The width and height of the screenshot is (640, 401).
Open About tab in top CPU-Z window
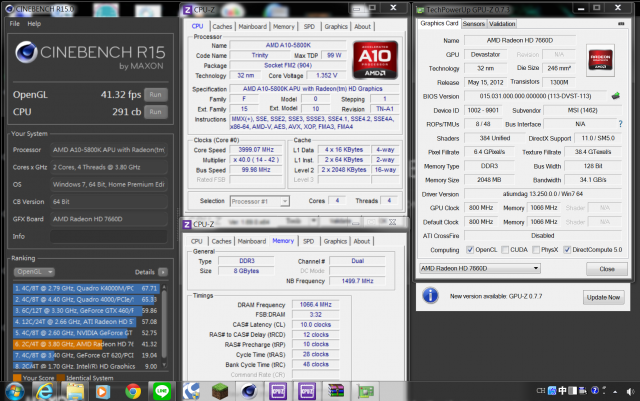pyautogui.click(x=362, y=27)
